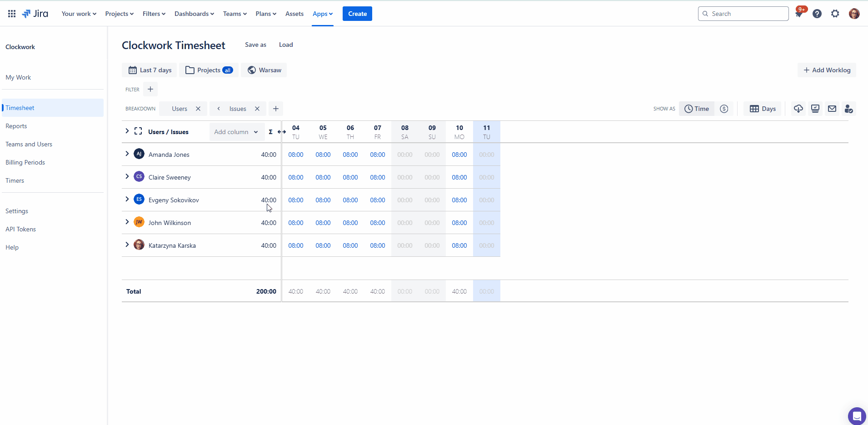Open the Dashboards menu
The width and height of the screenshot is (868, 425).
[194, 14]
